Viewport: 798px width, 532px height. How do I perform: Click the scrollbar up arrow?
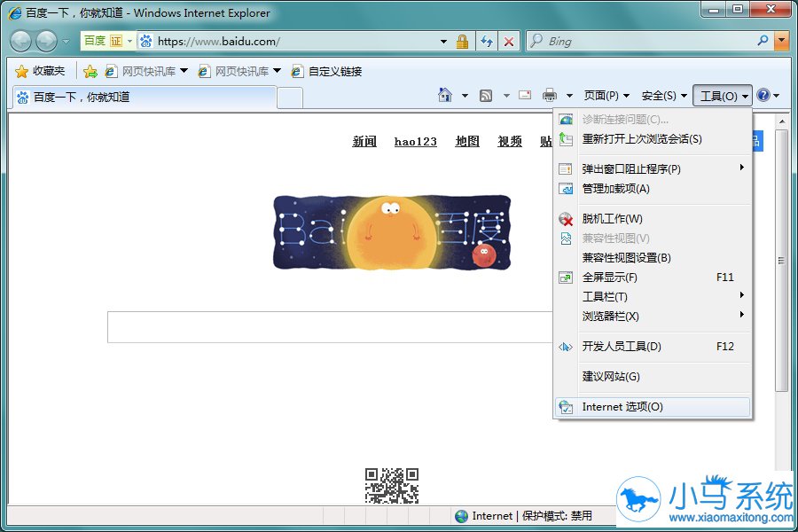coord(781,121)
